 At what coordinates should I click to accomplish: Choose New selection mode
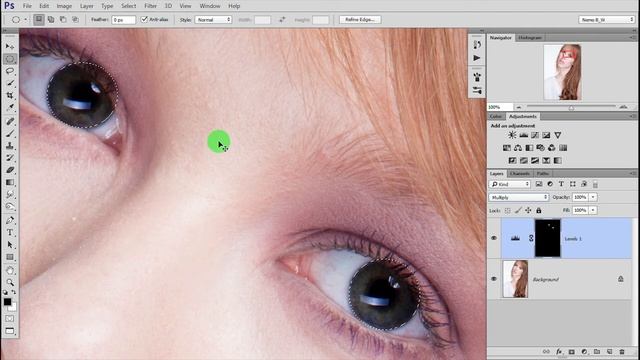[39, 20]
